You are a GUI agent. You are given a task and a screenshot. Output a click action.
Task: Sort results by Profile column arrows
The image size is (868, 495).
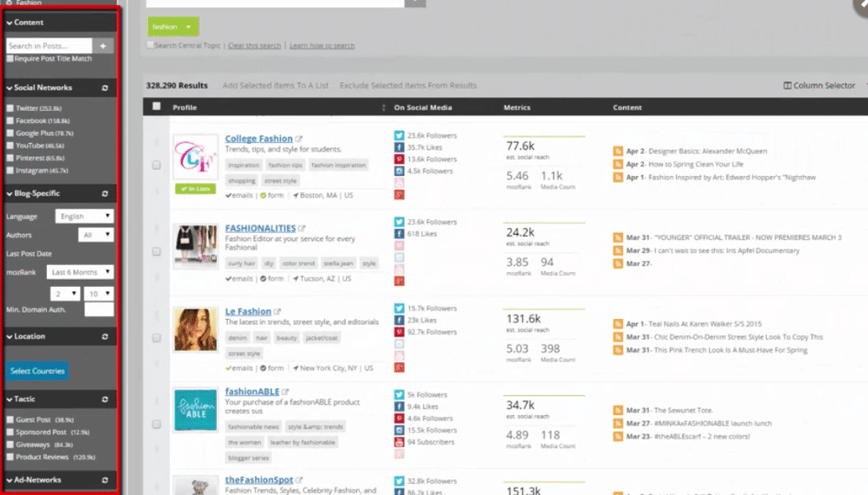click(384, 107)
